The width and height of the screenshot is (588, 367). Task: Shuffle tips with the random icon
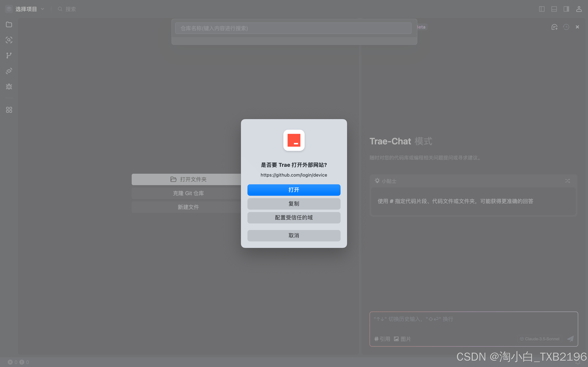click(567, 181)
